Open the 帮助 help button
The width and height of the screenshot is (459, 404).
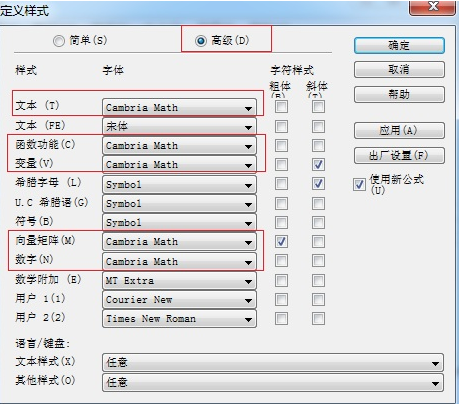[x=399, y=94]
